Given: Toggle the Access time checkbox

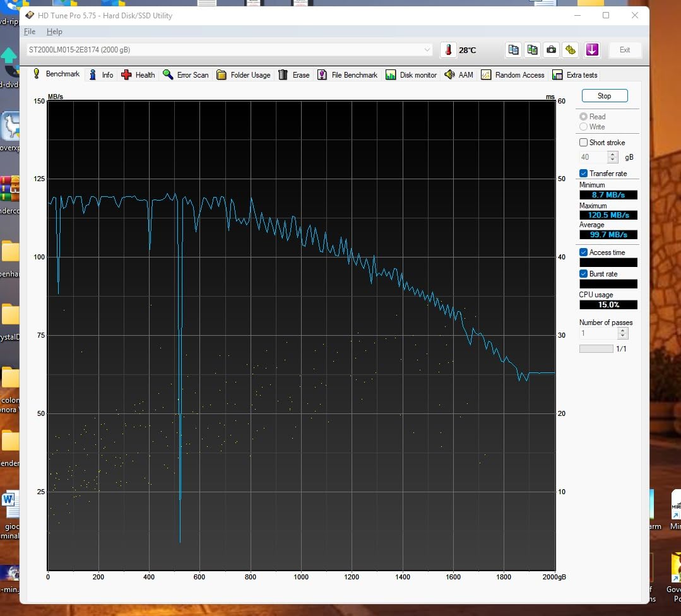Looking at the screenshot, I should point(583,252).
